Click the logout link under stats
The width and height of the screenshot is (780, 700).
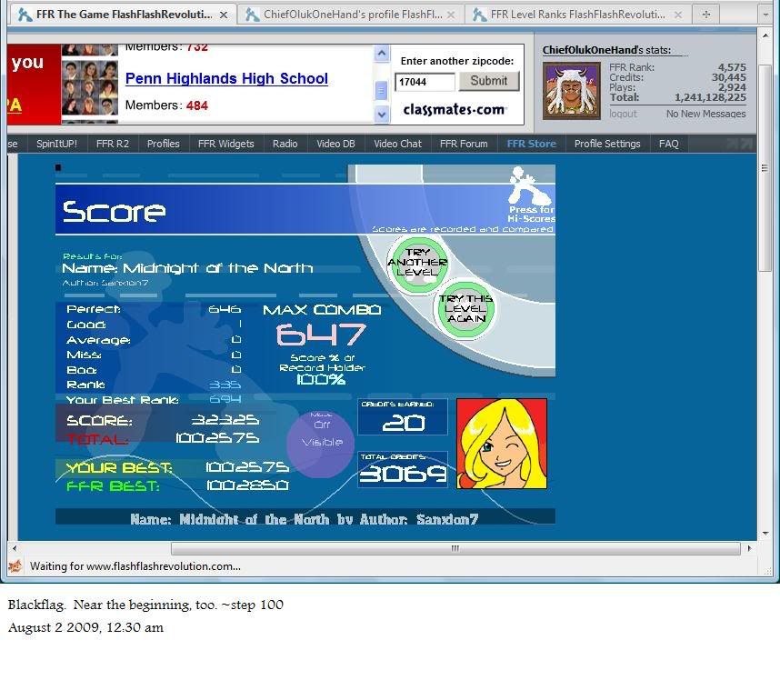click(x=623, y=114)
